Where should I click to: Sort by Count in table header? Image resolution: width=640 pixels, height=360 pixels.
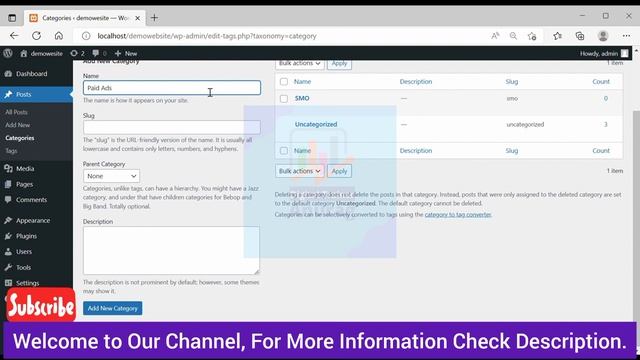601,82
